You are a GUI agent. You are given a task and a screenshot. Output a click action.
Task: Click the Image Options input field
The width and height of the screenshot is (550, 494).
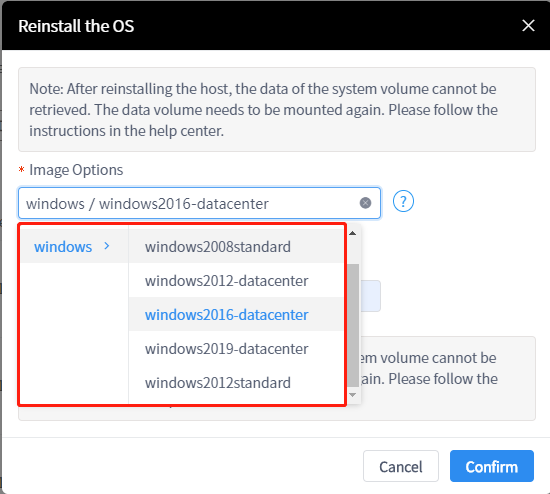click(199, 203)
